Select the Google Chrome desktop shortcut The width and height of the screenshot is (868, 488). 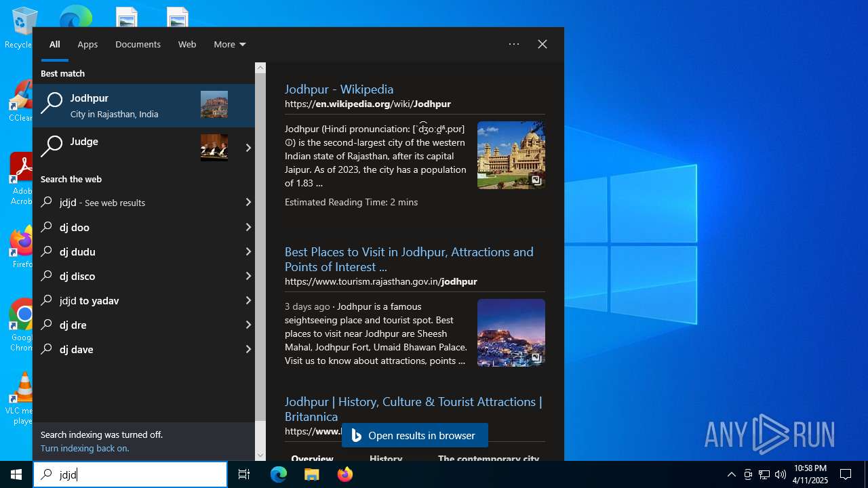pyautogui.click(x=22, y=325)
